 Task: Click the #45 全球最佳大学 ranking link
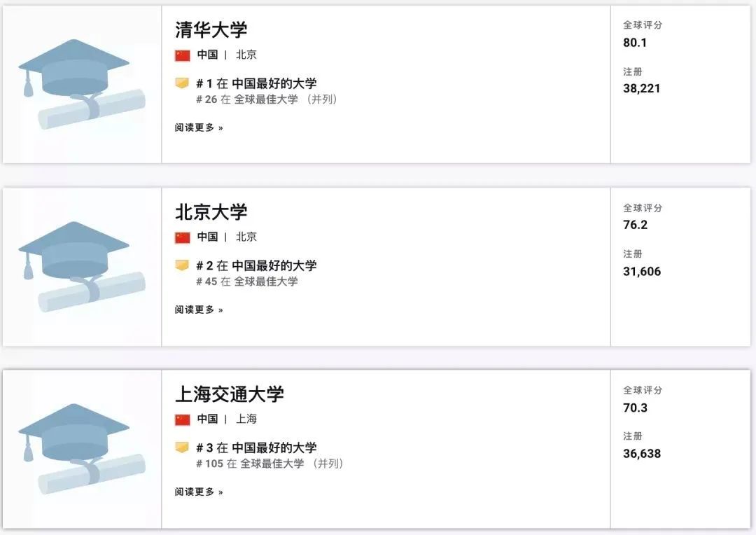(x=247, y=282)
